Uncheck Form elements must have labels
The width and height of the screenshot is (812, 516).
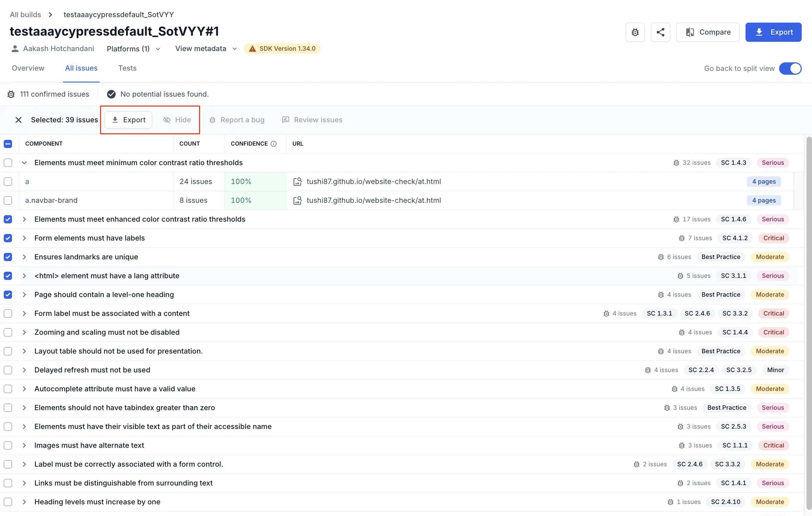[x=8, y=238]
